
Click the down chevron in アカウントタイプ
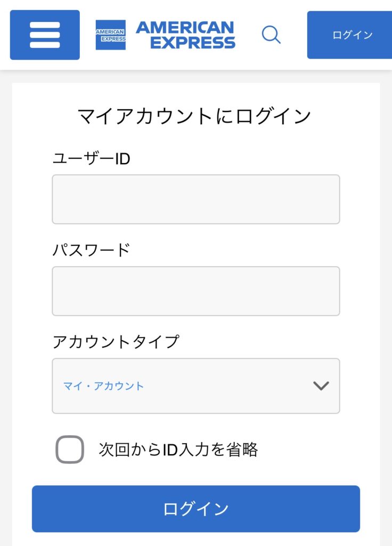tap(321, 386)
